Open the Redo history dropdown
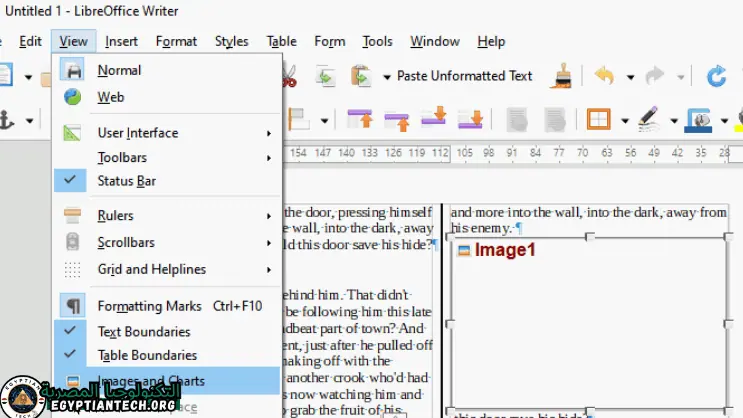743x418 pixels. [x=681, y=77]
